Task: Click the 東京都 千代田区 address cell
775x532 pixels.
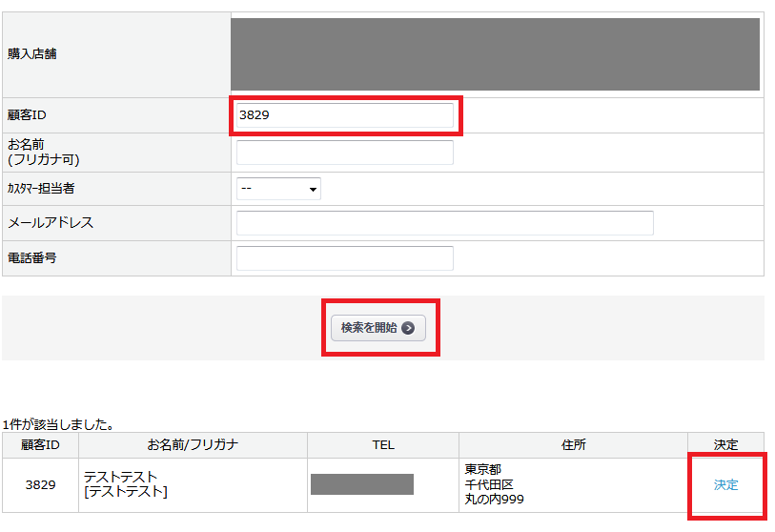Action: pos(494,484)
